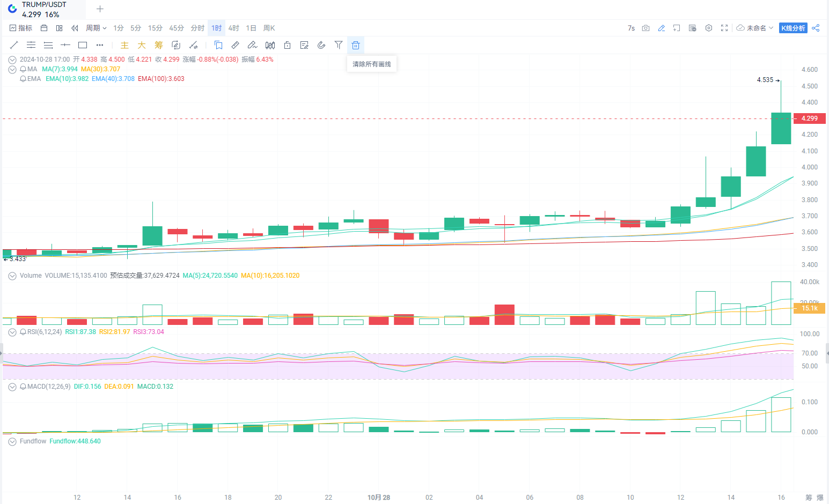Image resolution: width=829 pixels, height=504 pixels.
Task: Collapse the main candle info row chevron
Action: (12, 60)
